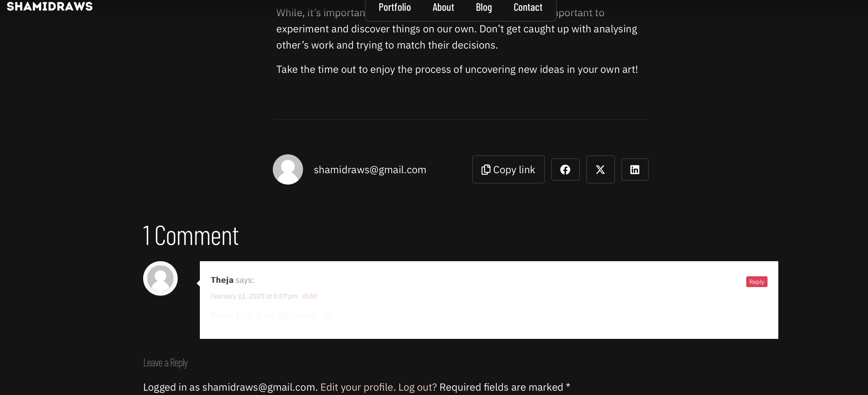Viewport: 868px width, 395px height.
Task: Click the author name shamidraws@gmail.com
Action: pyautogui.click(x=370, y=170)
